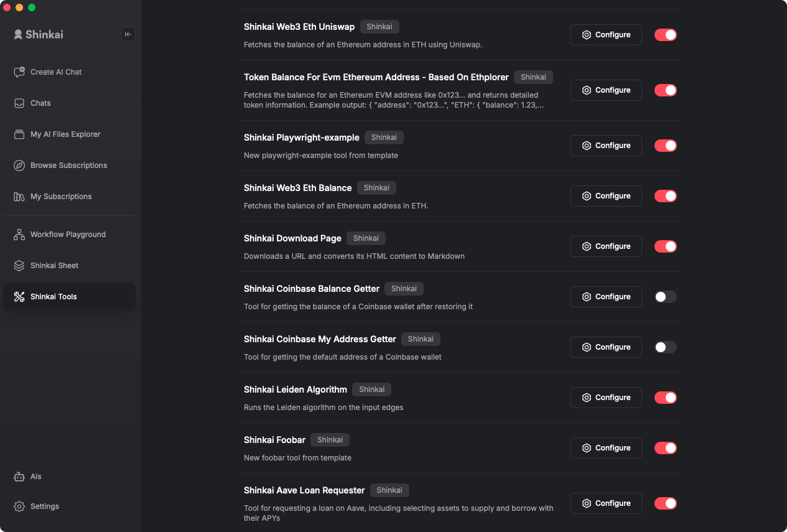Click Shinkai tag next to Foobar title
Screen dimensions: 787x532
point(330,440)
